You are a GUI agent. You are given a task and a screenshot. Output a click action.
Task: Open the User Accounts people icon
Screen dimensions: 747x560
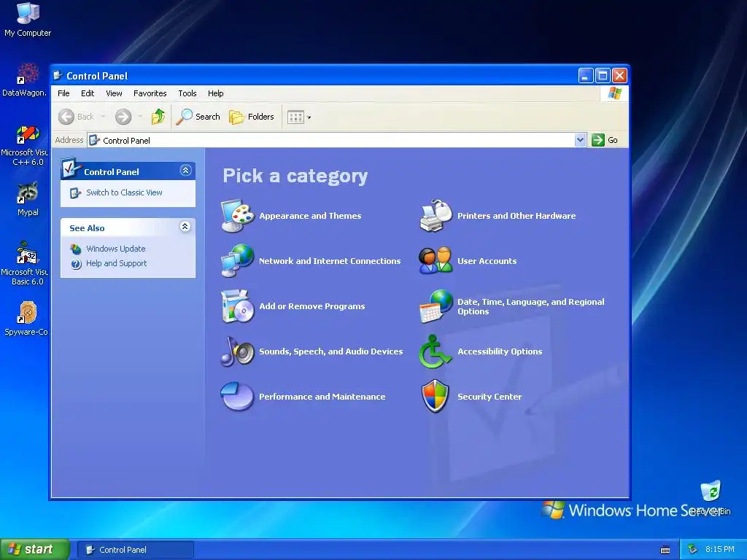(x=436, y=260)
